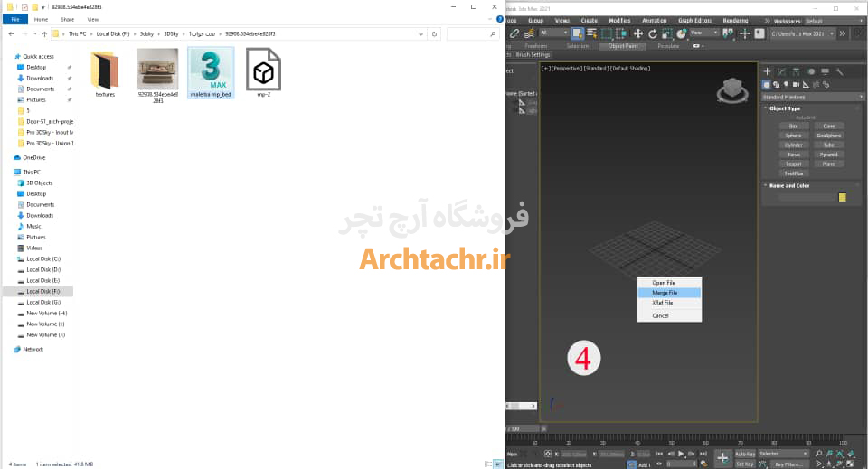
Task: Select the Rotate tool in 3ds Max toolbar
Action: click(x=653, y=33)
